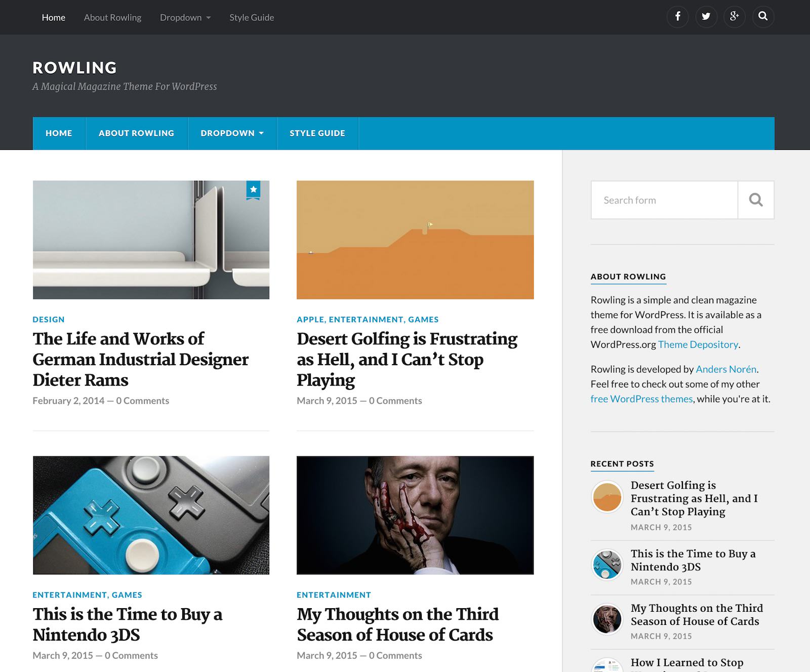This screenshot has height=672, width=810.
Task: Submit search with sidebar magnifier button
Action: [755, 200]
